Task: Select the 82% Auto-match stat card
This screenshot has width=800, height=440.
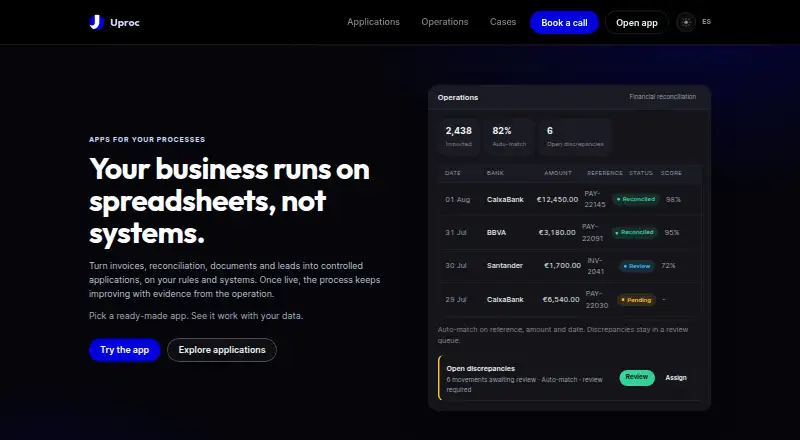Action: tap(509, 136)
